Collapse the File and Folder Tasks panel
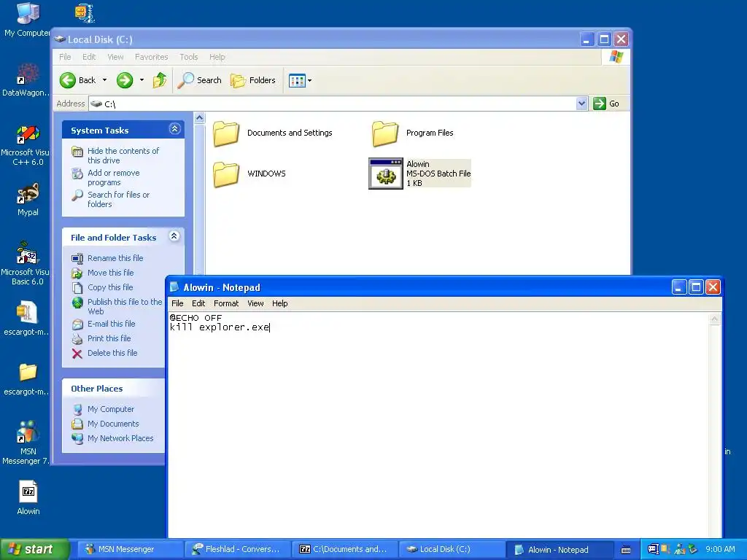 [x=174, y=236]
